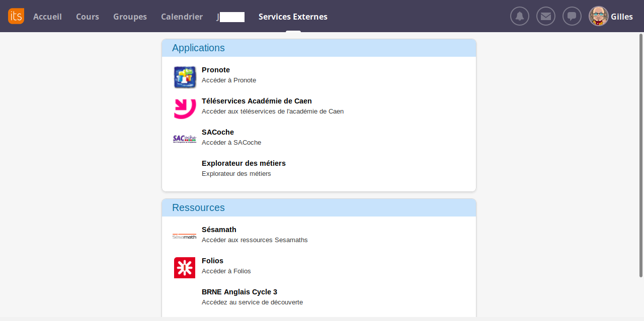Open Gilles user profile menu
644x321 pixels.
coord(621,17)
